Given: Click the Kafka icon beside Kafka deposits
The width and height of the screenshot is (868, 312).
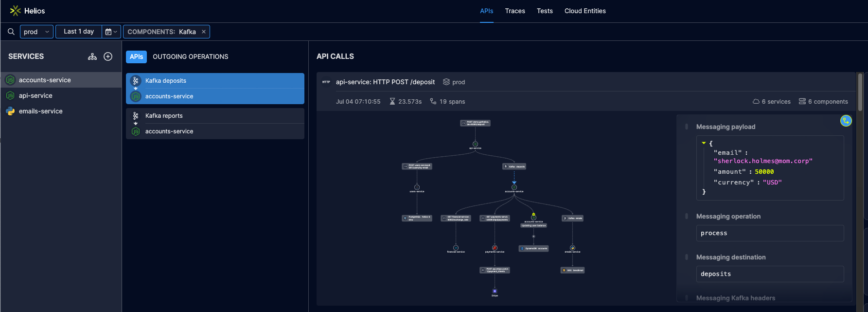Looking at the screenshot, I should point(136,81).
